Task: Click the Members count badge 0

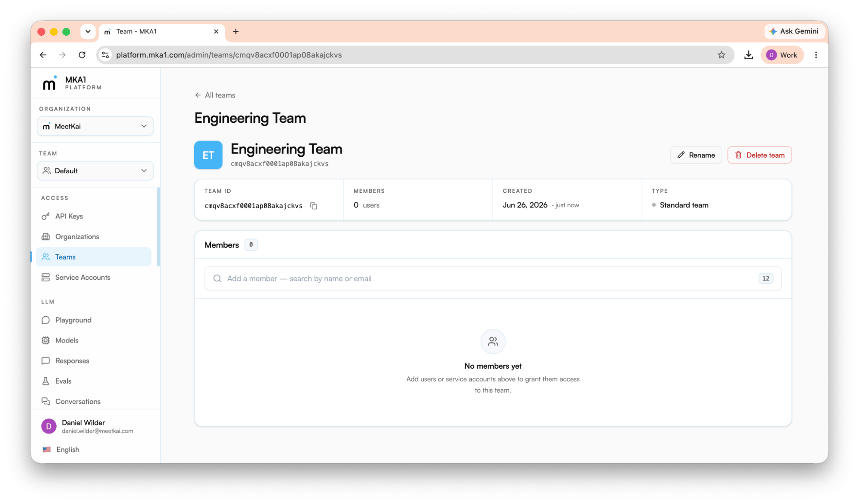Action: (x=251, y=245)
